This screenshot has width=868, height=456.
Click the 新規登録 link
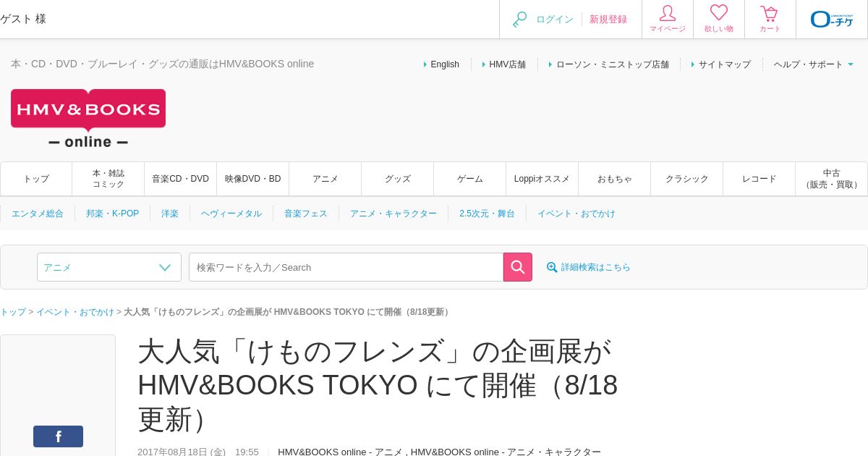tap(608, 20)
